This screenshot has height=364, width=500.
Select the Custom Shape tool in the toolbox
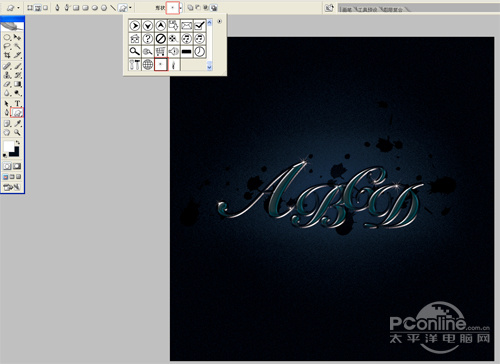coord(17,113)
